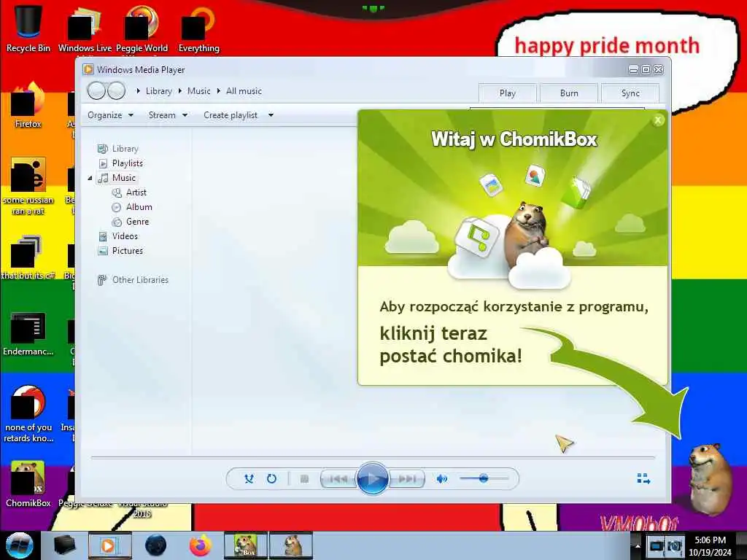
Task: Click the Previous track button
Action: pos(338,478)
